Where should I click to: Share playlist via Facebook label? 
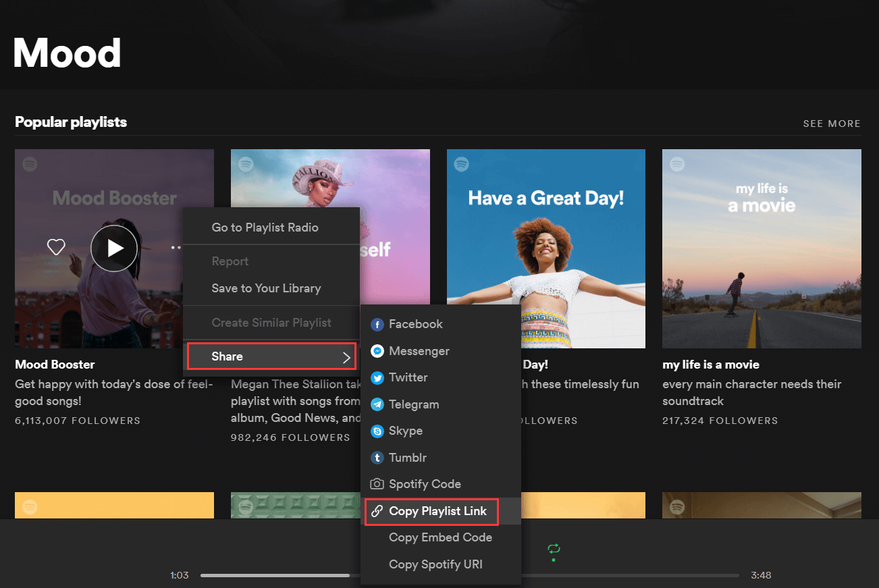point(416,324)
